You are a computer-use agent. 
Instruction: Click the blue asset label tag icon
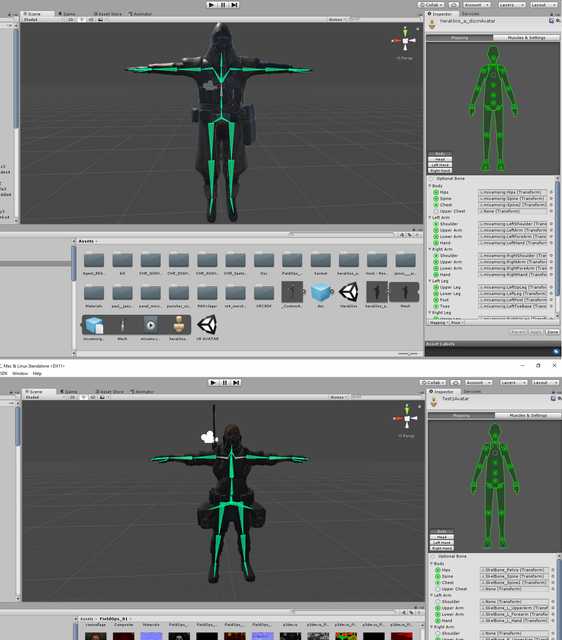pos(555,351)
